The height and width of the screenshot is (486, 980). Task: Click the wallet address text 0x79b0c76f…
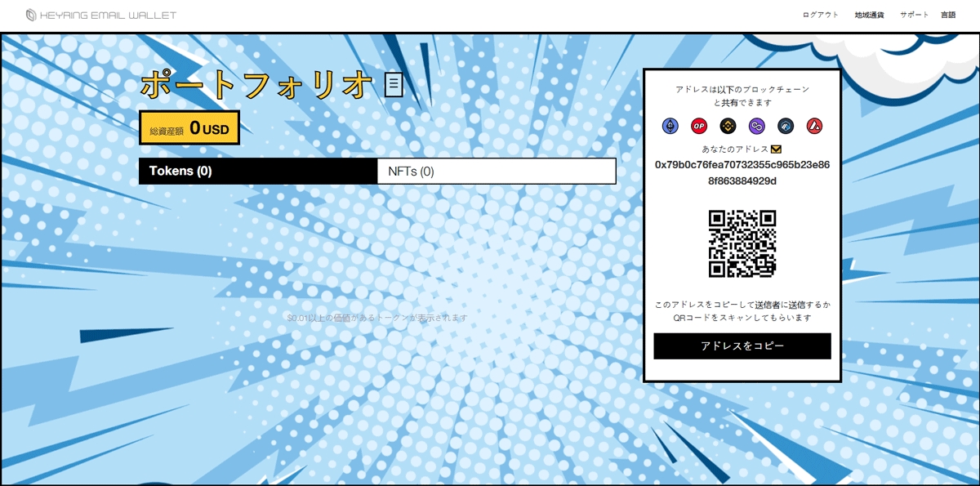click(742, 172)
